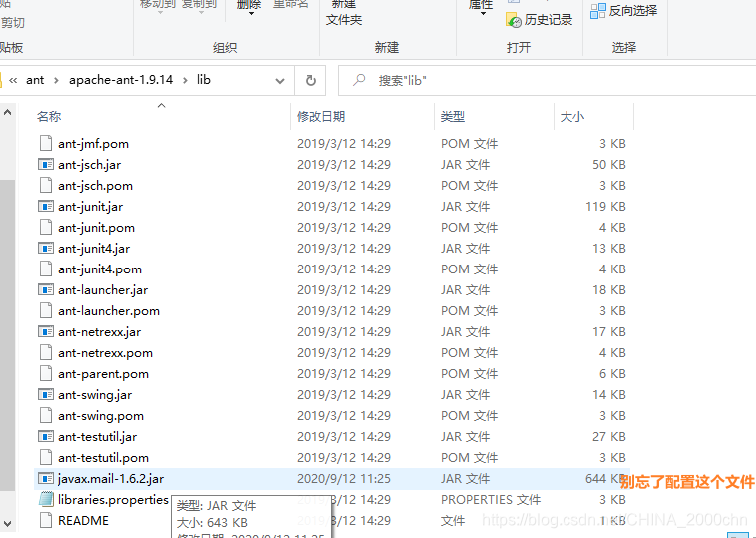Click Cut (剪切) in the ribbon
Screen dimensions: 756x538
12,23
